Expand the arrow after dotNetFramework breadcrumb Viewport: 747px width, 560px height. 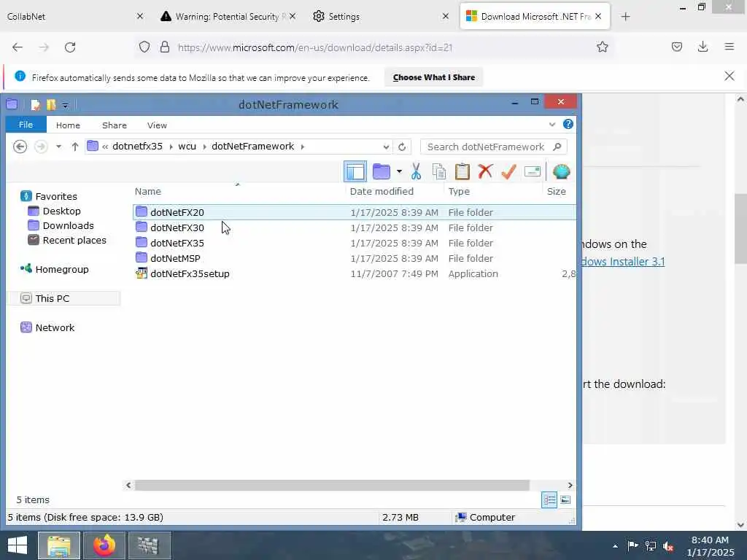(x=303, y=147)
